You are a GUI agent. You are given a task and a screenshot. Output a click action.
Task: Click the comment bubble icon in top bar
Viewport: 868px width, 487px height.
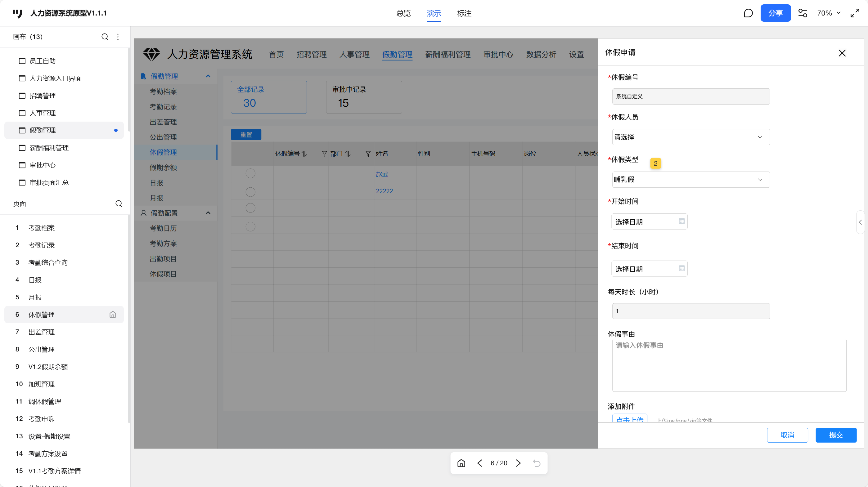[x=748, y=13]
